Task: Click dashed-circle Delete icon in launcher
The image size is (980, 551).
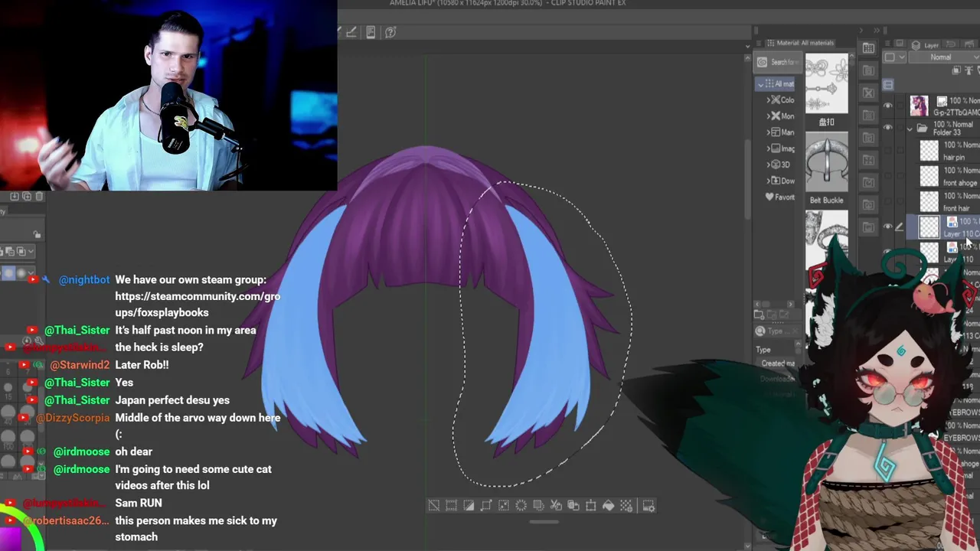Action: coord(521,506)
